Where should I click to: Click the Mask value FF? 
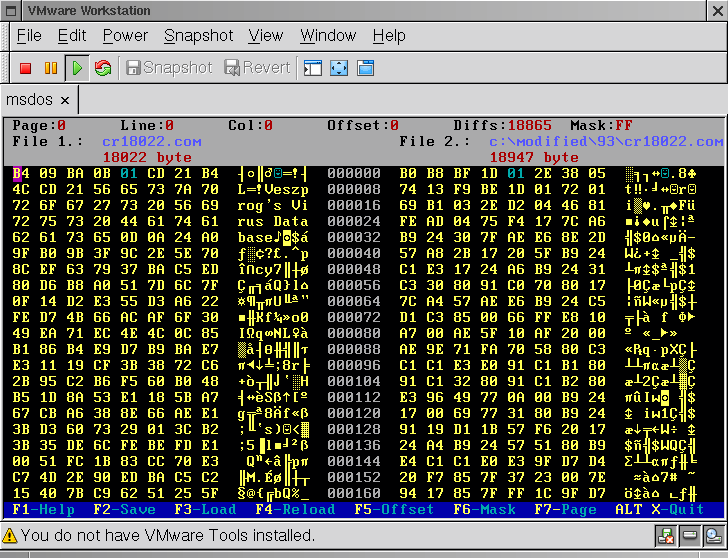coord(624,125)
